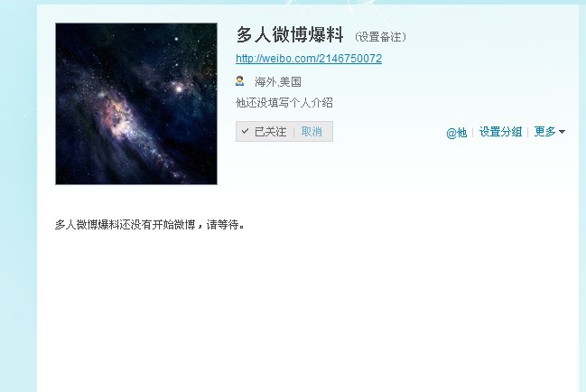Click the light blue page margin on the left
Viewport: 586px width, 392px height.
18,196
